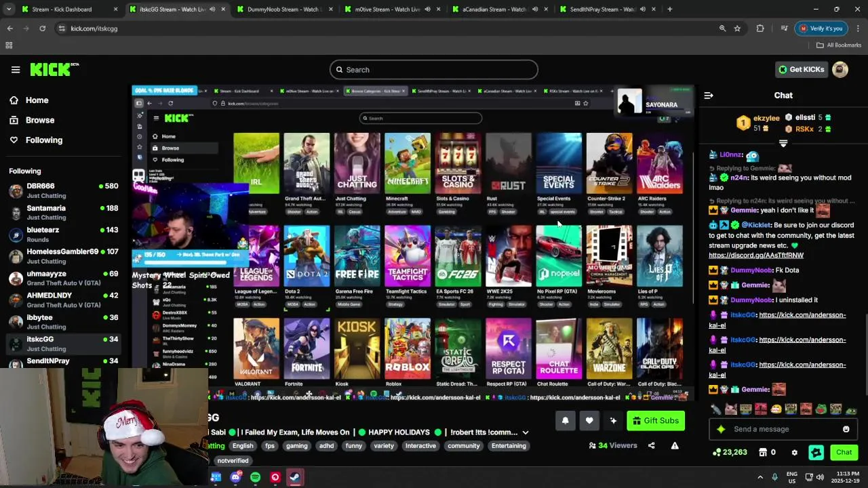This screenshot has height=488, width=868.
Task: Open bluetearz channel in Following list
Action: tap(64, 235)
